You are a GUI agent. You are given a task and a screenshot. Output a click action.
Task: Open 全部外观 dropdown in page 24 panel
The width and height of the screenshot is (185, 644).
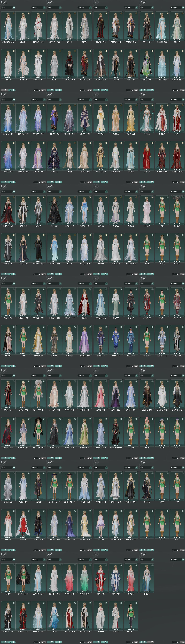178,468
